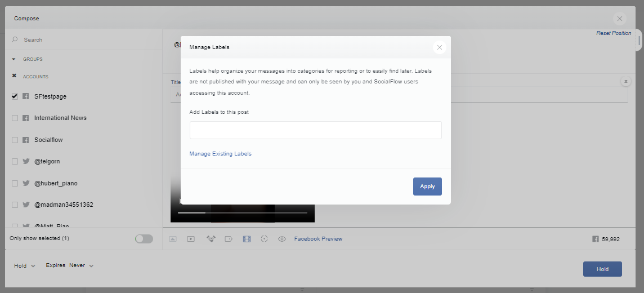Click the blue Hold button
The image size is (644, 293).
tap(602, 269)
